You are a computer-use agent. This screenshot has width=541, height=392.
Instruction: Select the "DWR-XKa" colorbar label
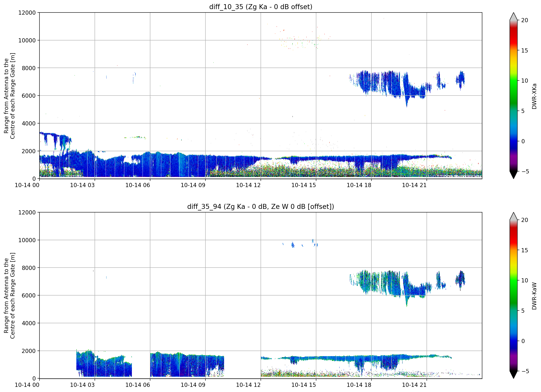pos(534,96)
